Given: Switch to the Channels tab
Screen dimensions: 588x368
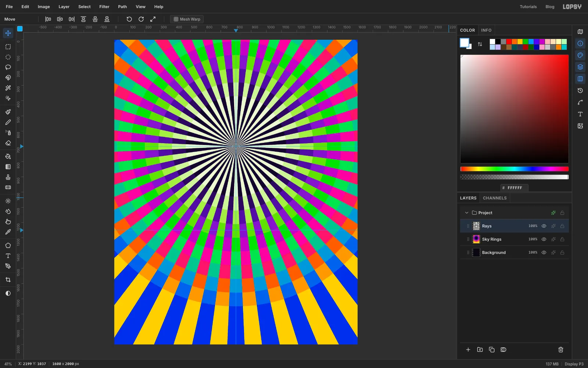Looking at the screenshot, I should (x=495, y=198).
